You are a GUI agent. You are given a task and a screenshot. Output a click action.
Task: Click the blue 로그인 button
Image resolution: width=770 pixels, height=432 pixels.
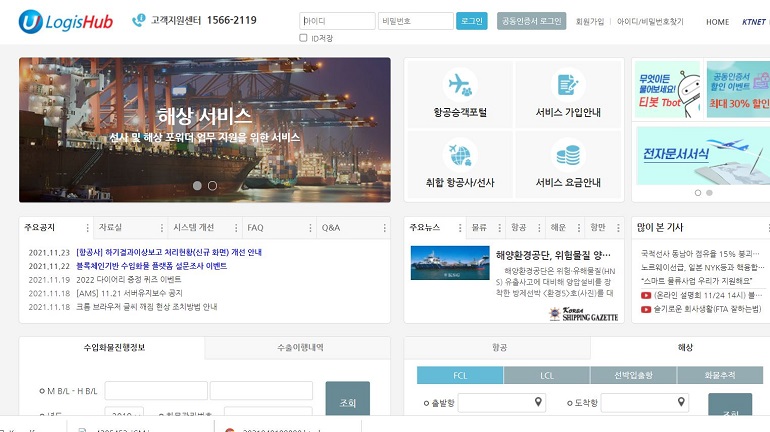(472, 21)
